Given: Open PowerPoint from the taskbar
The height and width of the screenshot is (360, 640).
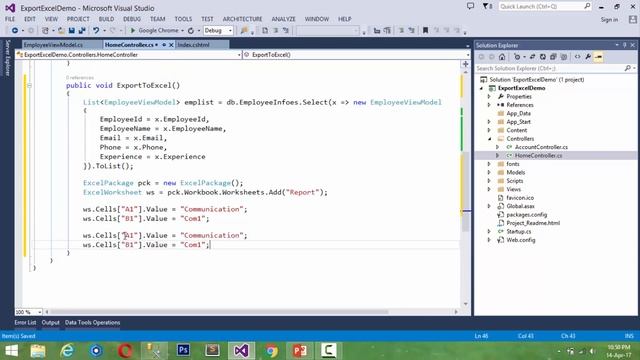Looking at the screenshot, I should click(x=300, y=350).
